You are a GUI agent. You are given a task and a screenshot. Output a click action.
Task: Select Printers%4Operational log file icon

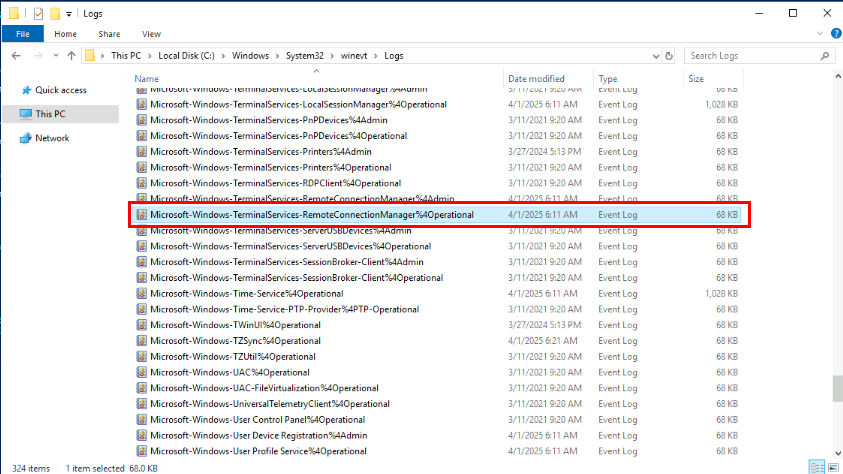[141, 167]
